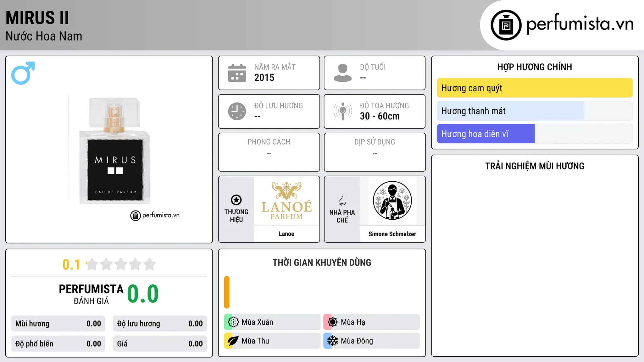
Task: Click the 30 - 60cm sillage value
Action: [x=380, y=116]
